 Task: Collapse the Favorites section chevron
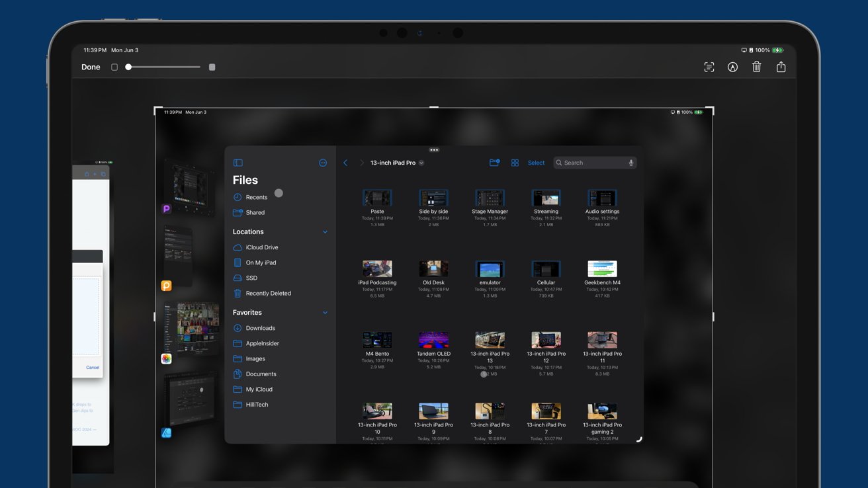[x=325, y=313]
